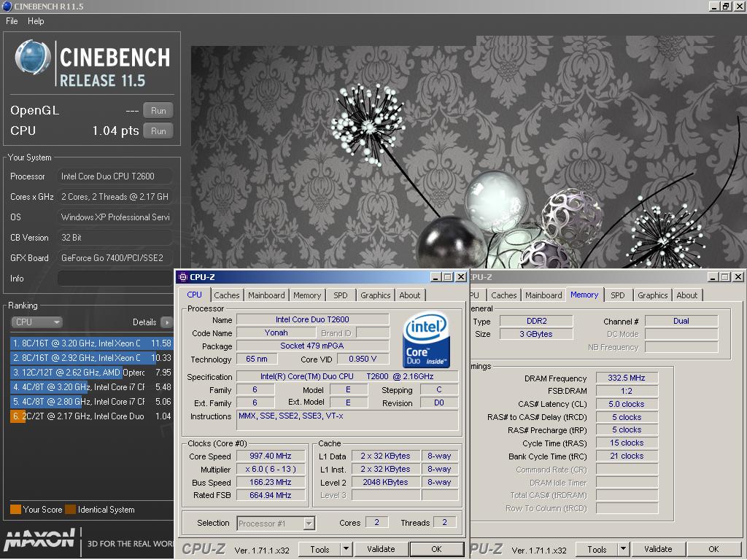This screenshot has height=560, width=747.
Task: Open the Help menu
Action: point(36,21)
